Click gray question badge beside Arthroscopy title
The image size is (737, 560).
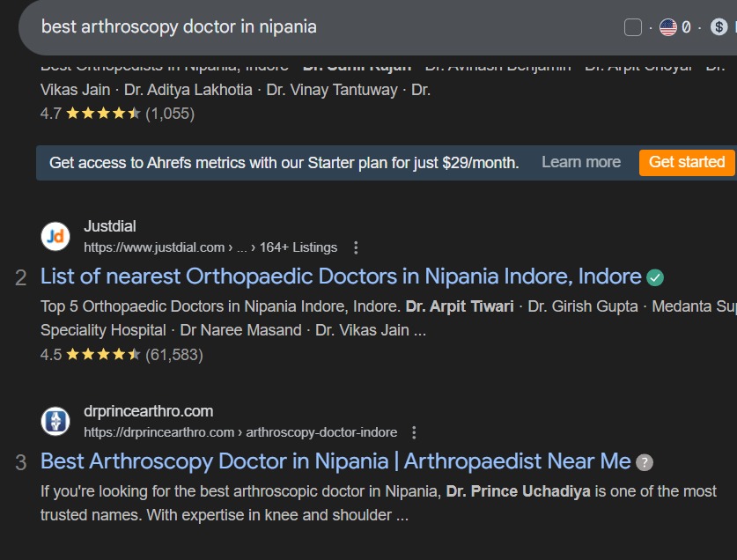(645, 462)
